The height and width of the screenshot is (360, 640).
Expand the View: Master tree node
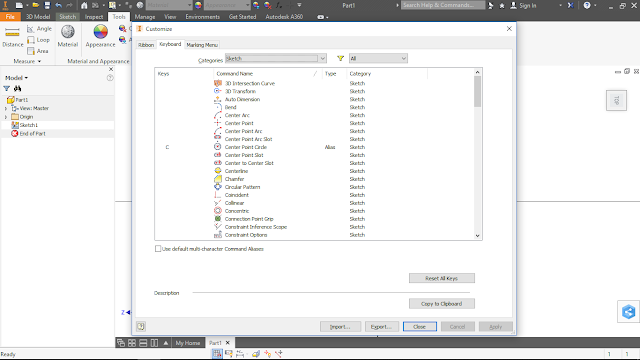6,109
